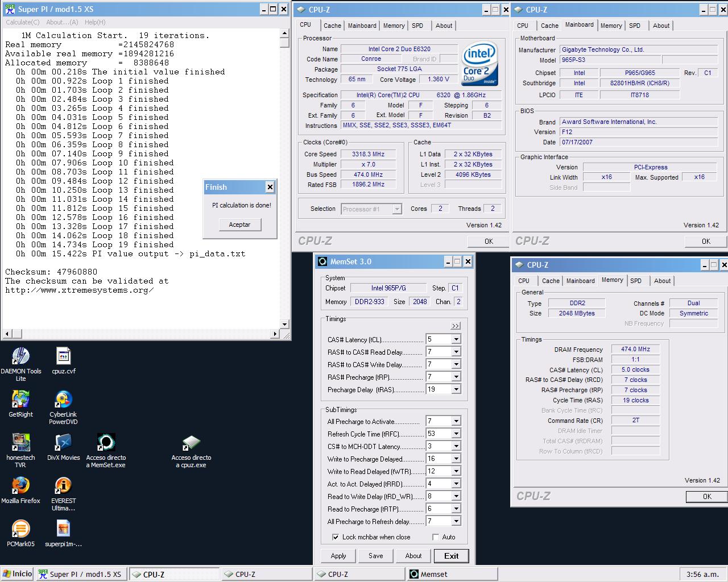The height and width of the screenshot is (582, 728).
Task: Click Core Speed value 3318.3 MHz
Action: click(x=368, y=154)
